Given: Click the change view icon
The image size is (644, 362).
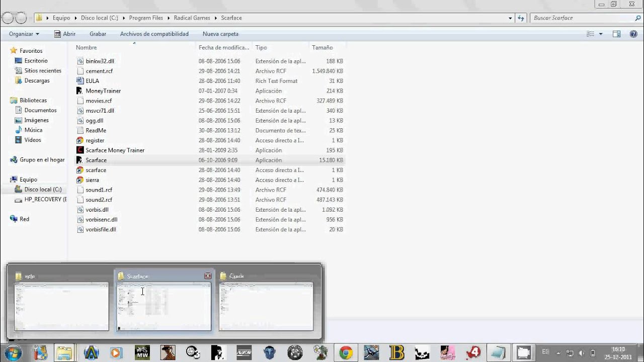Looking at the screenshot, I should [x=591, y=34].
